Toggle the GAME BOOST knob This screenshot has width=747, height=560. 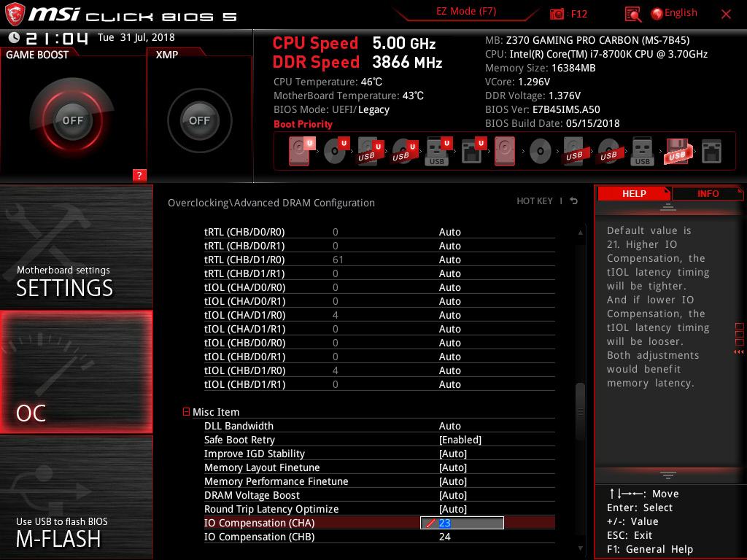coord(72,120)
